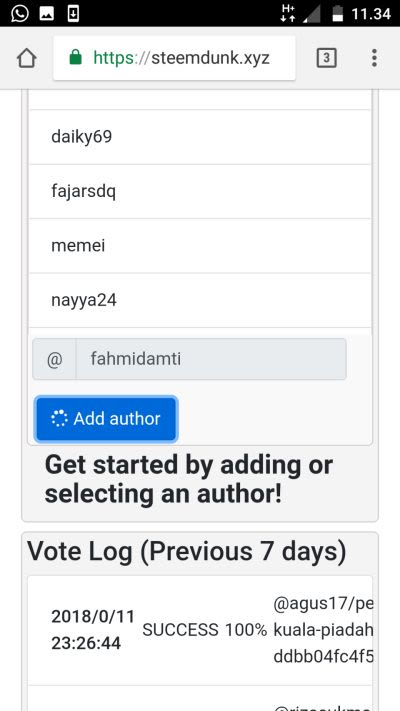The width and height of the screenshot is (400, 711).
Task: Tap the 2018/0/11 23:26:44 vote log entry
Action: pyautogui.click(x=93, y=630)
